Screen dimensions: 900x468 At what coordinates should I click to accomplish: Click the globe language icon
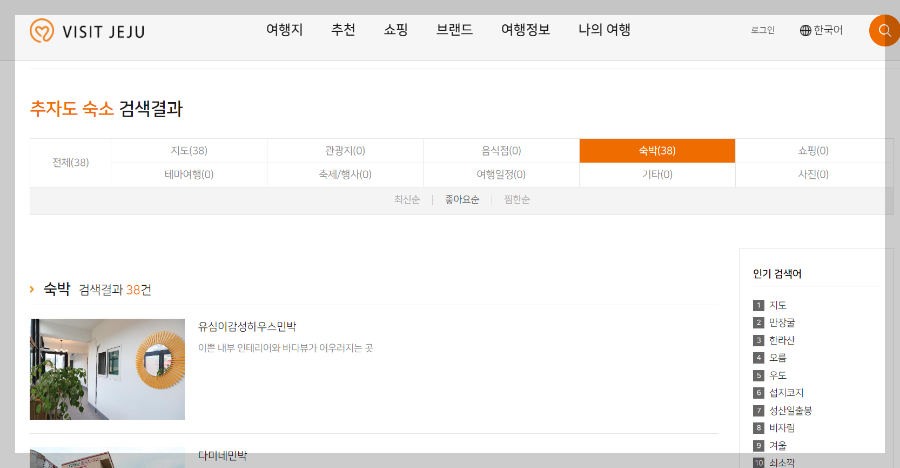805,30
